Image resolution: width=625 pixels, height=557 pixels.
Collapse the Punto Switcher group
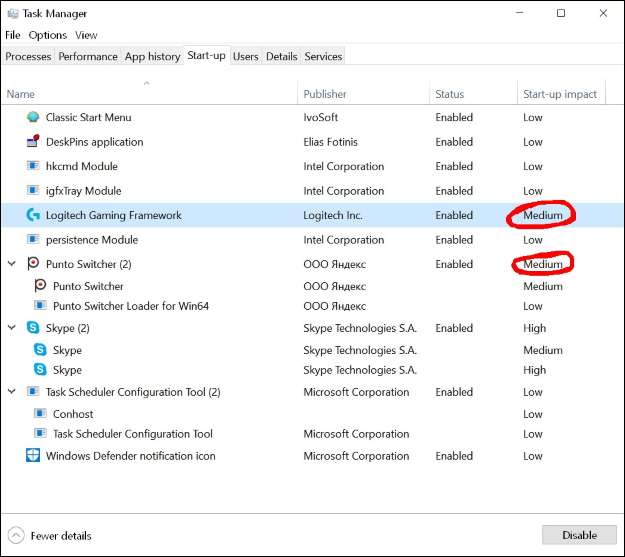[x=12, y=264]
